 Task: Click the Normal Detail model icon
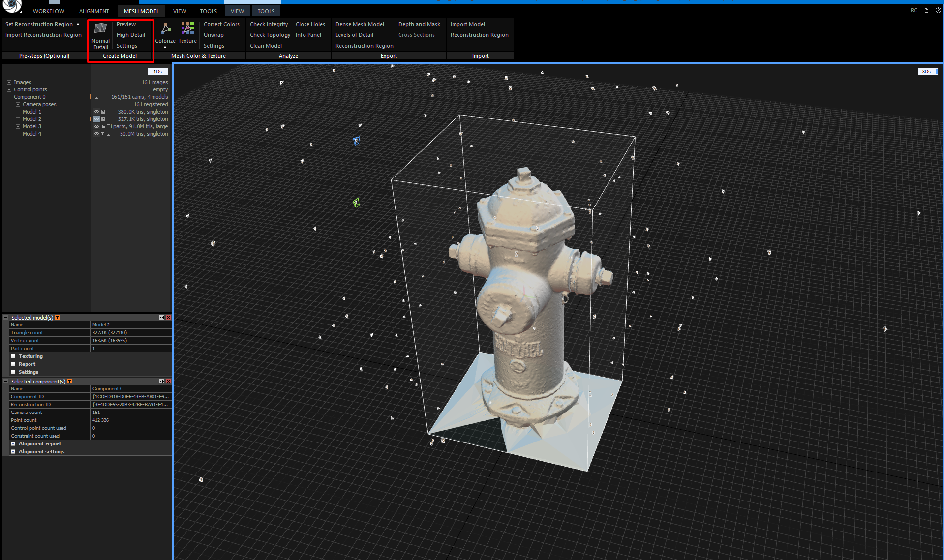[100, 29]
